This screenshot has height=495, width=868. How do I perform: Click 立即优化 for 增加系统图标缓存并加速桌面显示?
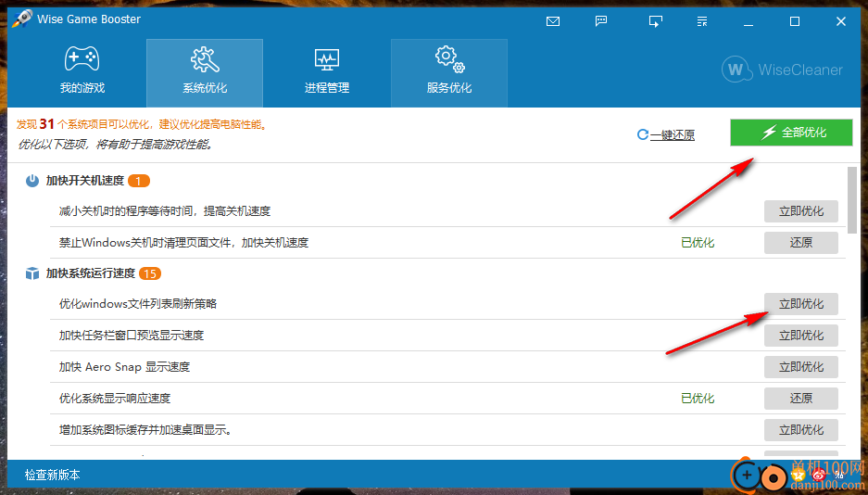click(x=801, y=430)
